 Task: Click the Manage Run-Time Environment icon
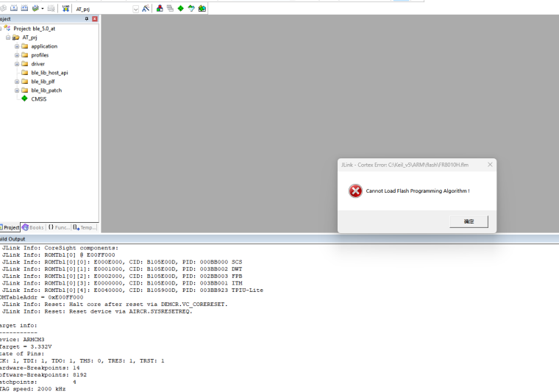[181, 8]
